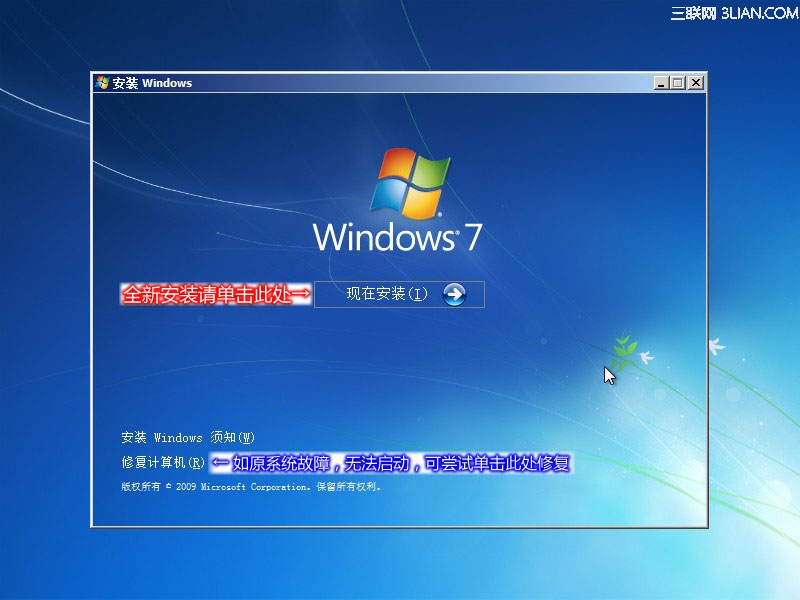Click the blue arrow icon in install button
Image resolution: width=800 pixels, height=600 pixels.
(x=454, y=294)
